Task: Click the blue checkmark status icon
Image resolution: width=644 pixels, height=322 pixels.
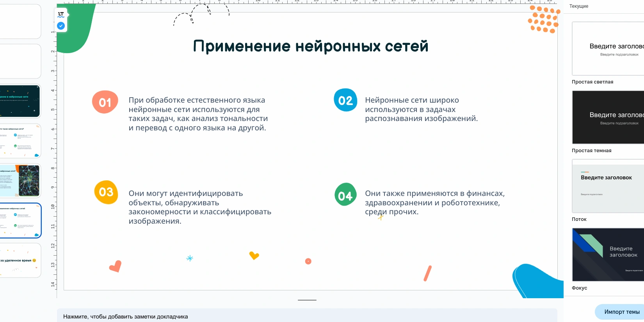Action: (61, 26)
